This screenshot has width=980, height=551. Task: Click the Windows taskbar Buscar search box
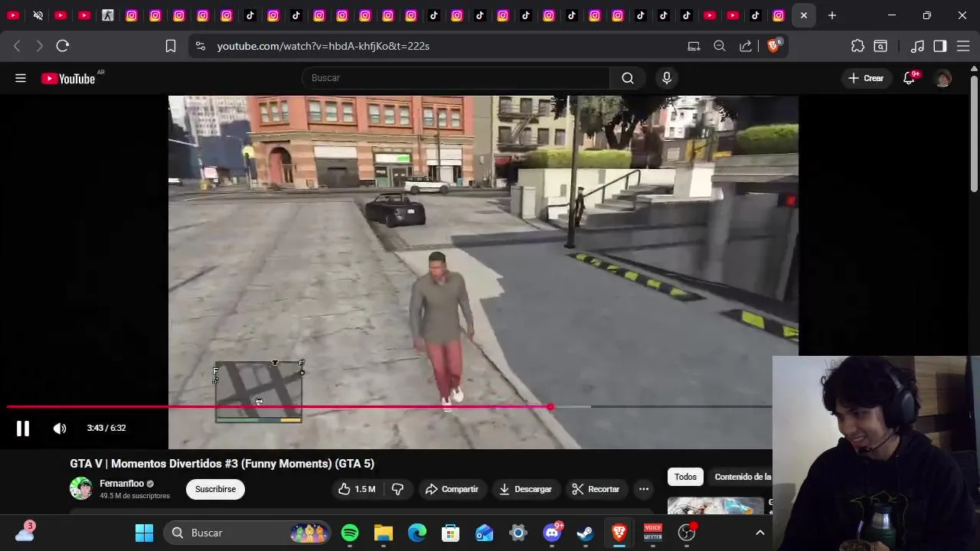pos(247,533)
